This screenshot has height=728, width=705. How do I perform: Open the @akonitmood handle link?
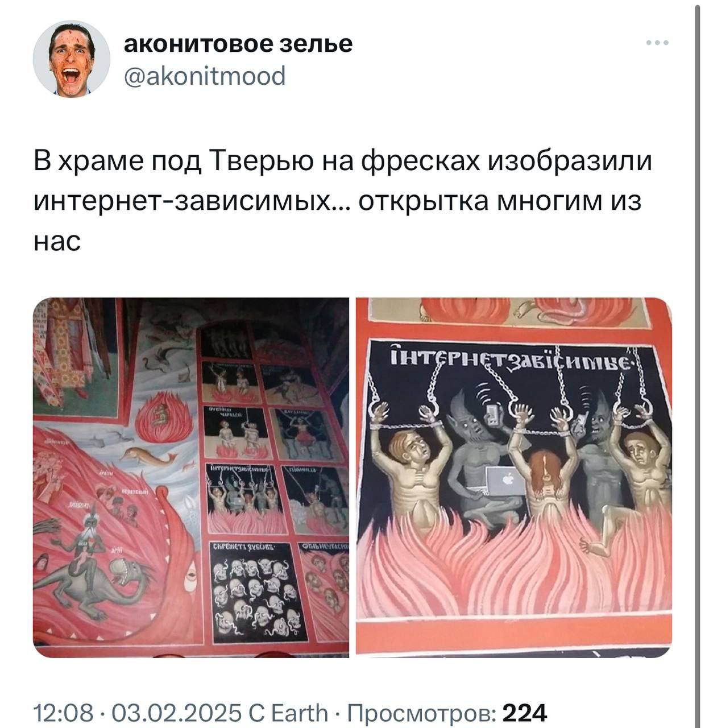[x=205, y=76]
